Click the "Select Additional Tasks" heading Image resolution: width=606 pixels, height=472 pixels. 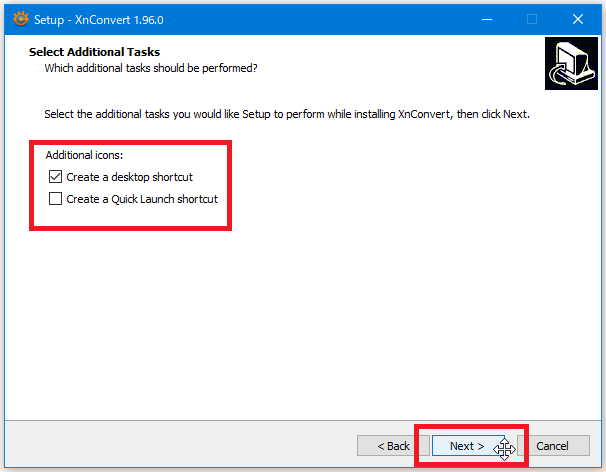[x=94, y=51]
